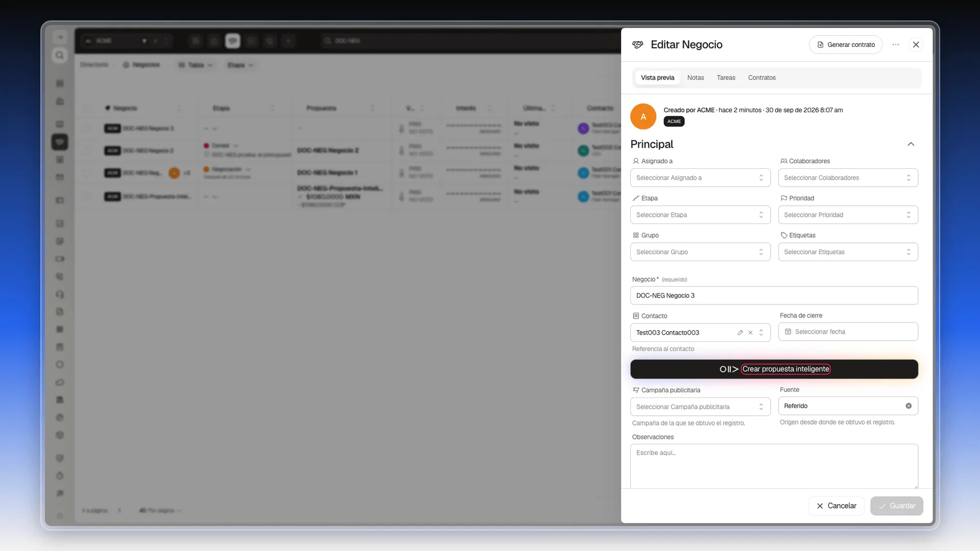Open the Seleccionar Grupo dropdown
The image size is (980, 551).
(700, 253)
